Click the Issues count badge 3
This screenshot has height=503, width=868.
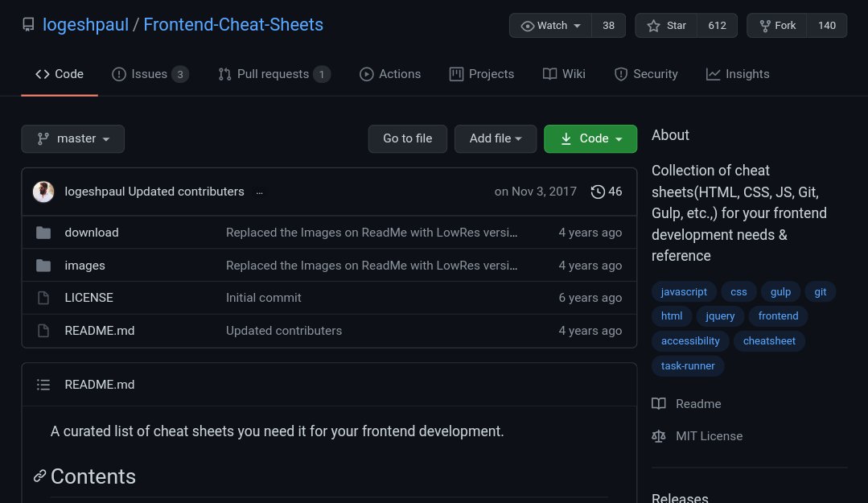coord(180,74)
